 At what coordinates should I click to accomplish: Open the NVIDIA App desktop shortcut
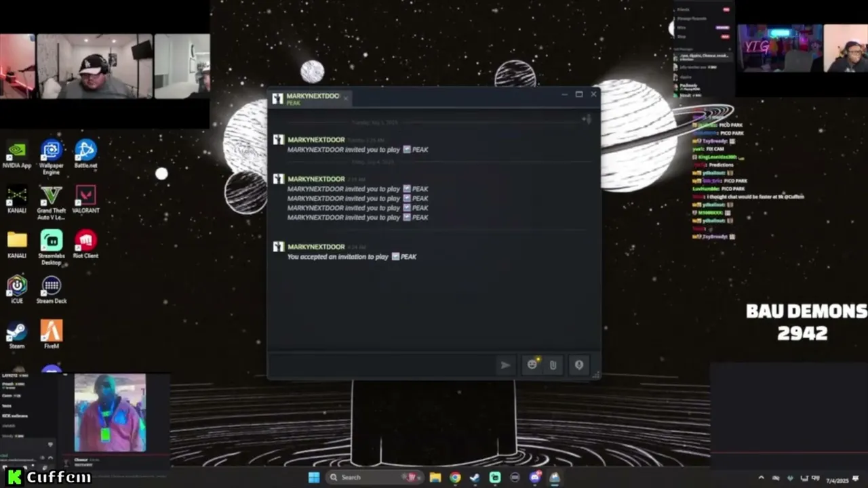click(17, 155)
